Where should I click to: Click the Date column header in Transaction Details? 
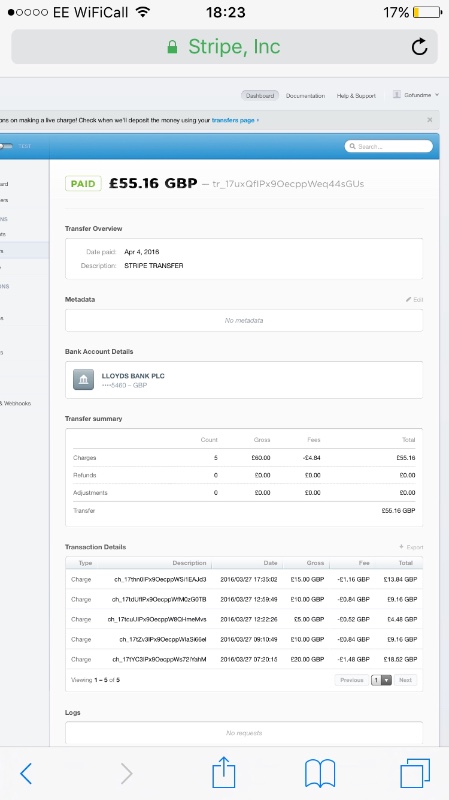[270, 563]
